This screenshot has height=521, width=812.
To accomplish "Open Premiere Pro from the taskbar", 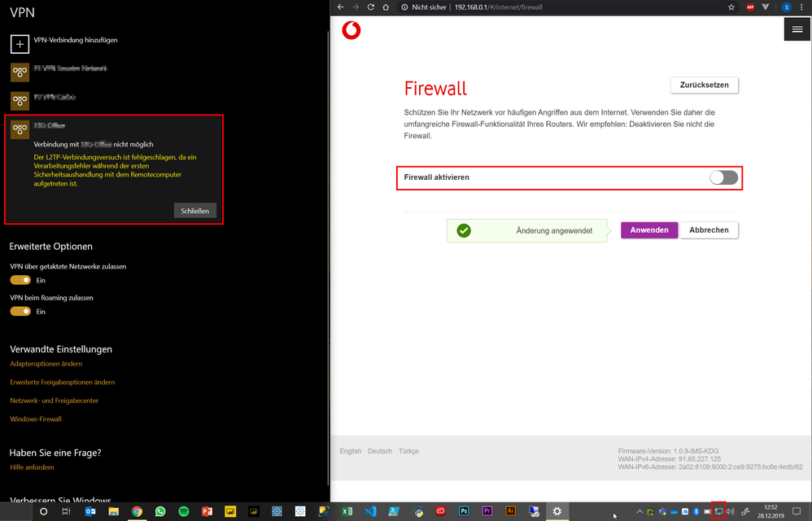I will 487,511.
